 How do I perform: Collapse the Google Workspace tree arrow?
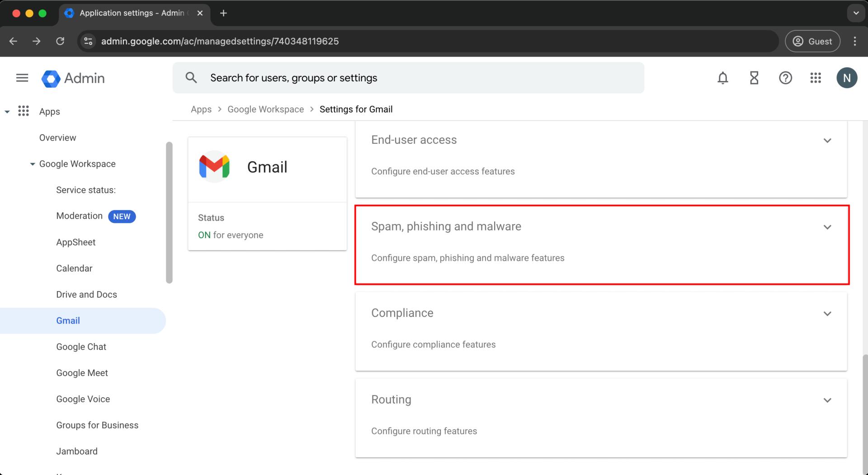click(33, 164)
